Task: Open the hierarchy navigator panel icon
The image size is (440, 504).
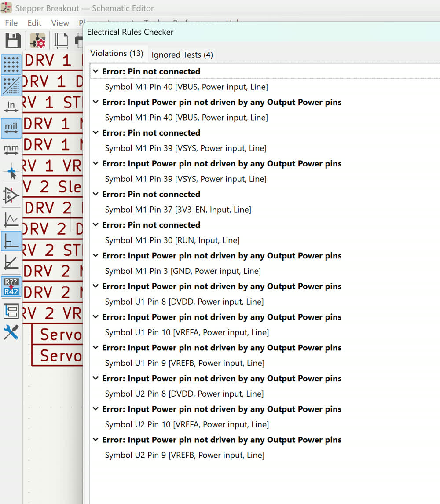Action: (x=11, y=311)
